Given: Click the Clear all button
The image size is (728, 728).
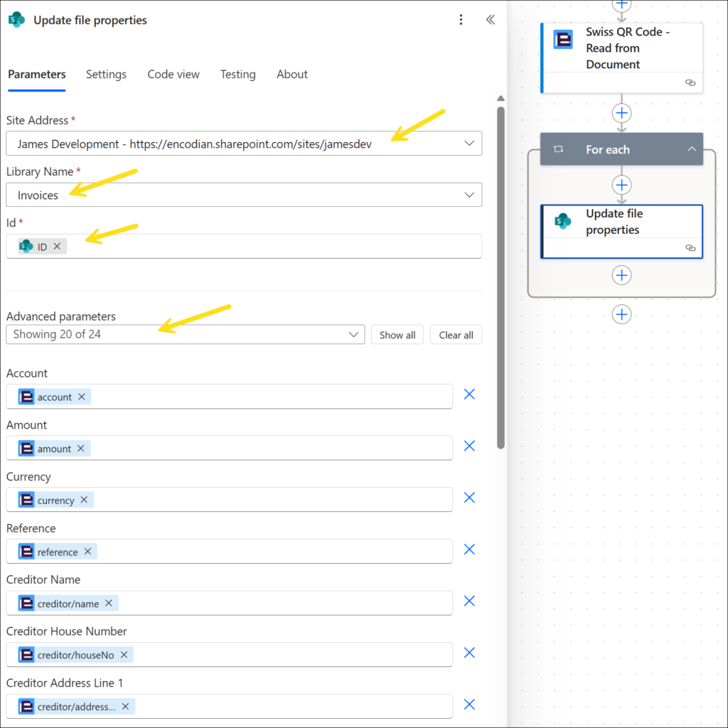Looking at the screenshot, I should click(456, 335).
